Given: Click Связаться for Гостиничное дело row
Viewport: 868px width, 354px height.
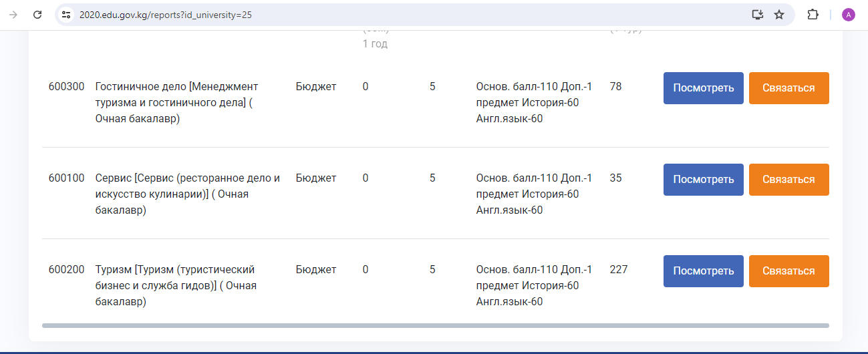Looking at the screenshot, I should click(789, 88).
